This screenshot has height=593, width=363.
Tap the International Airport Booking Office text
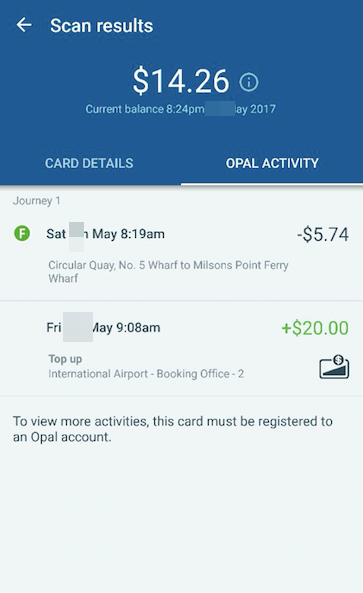(x=146, y=374)
